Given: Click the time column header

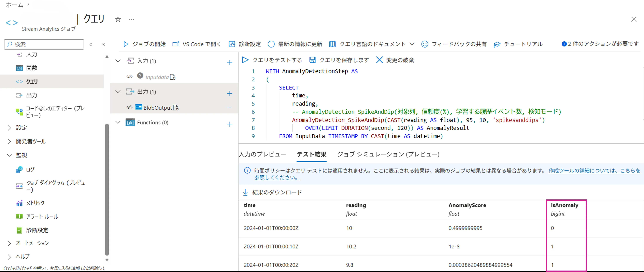Looking at the screenshot, I should pyautogui.click(x=250, y=205).
